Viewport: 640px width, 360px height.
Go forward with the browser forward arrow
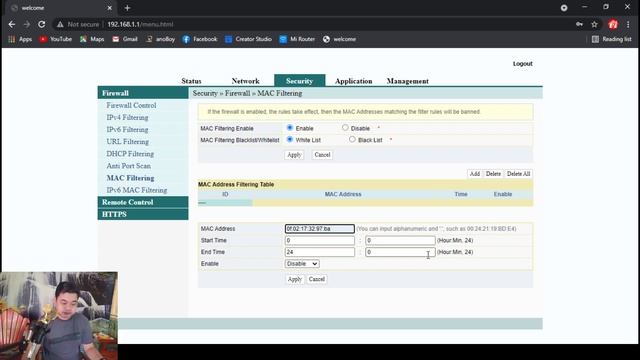pos(27,24)
